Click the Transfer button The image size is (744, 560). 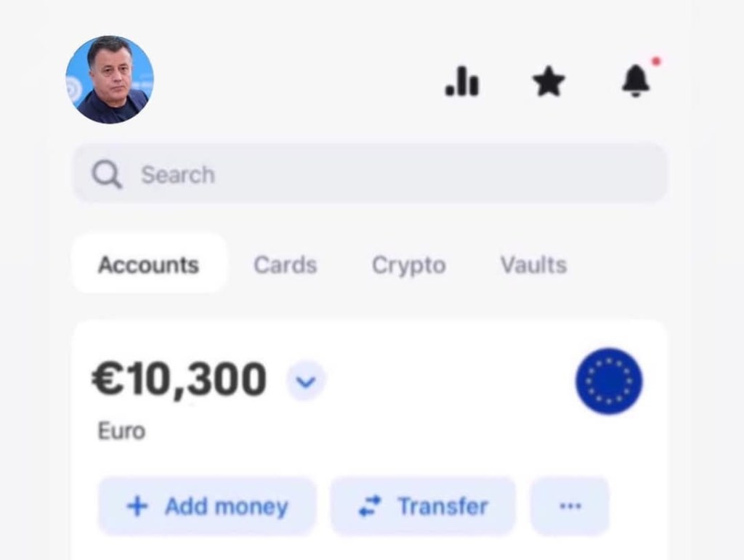pyautogui.click(x=424, y=506)
